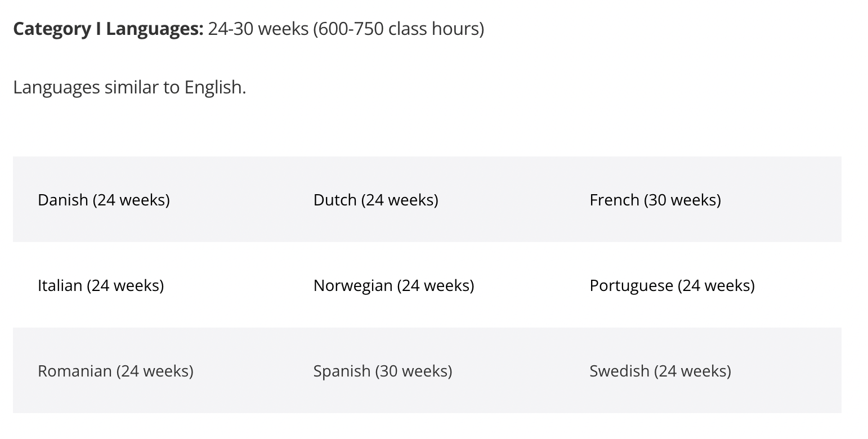The width and height of the screenshot is (868, 439).
Task: Click "(24 weeks)" after Dutch
Action: 400,200
